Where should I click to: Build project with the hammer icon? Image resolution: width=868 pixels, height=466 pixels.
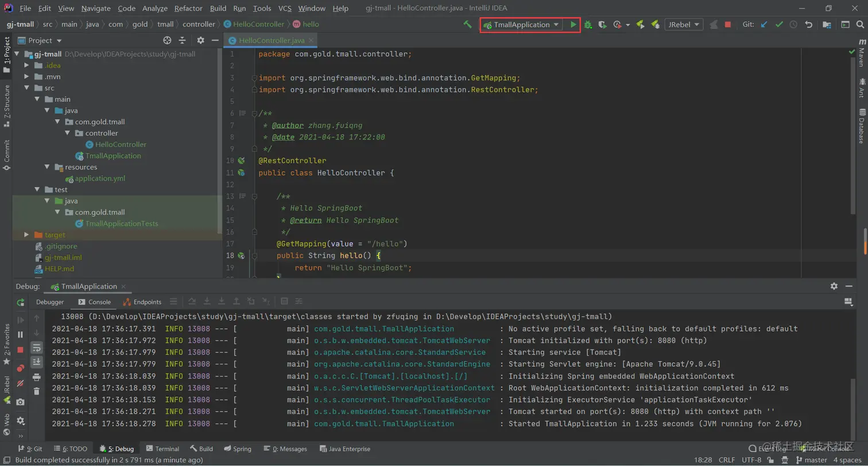pos(468,25)
